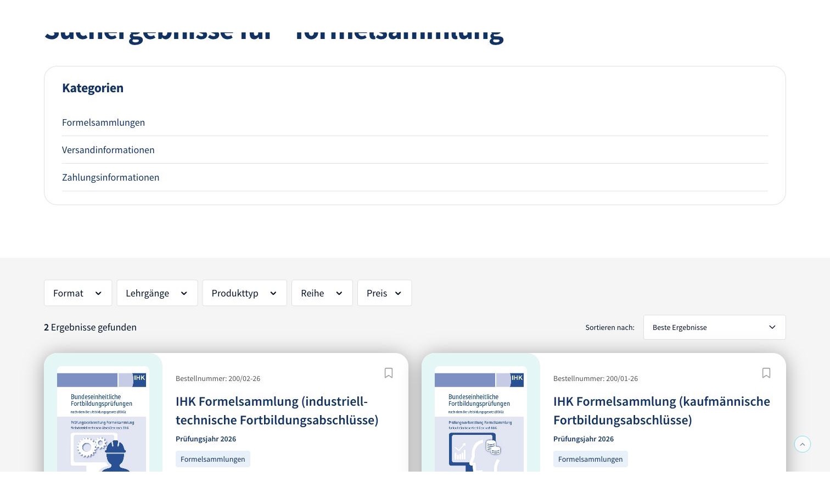Click the kaufmännische book cover thumbnail
The width and height of the screenshot is (830, 504).
tap(480, 419)
